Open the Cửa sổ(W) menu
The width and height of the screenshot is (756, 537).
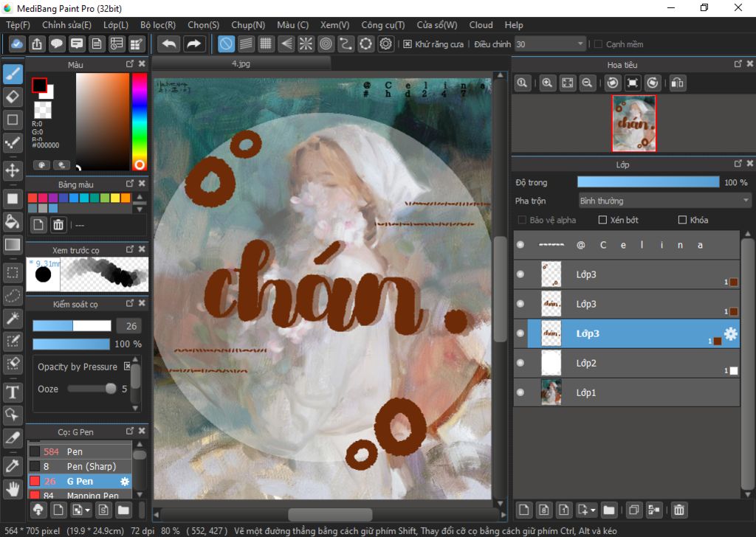[x=437, y=25]
